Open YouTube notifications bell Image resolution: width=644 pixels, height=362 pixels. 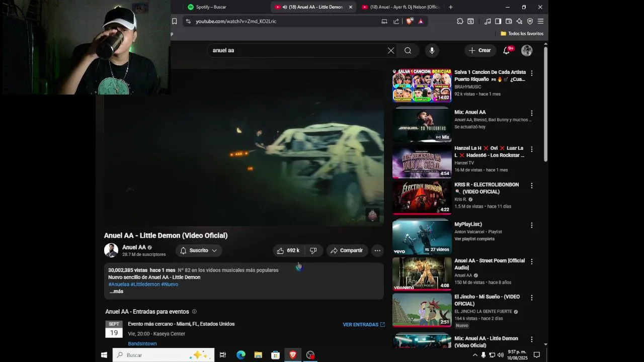click(507, 50)
